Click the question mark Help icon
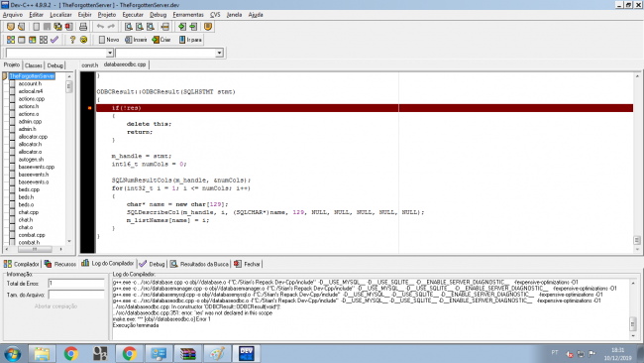Image resolution: width=644 pixels, height=363 pixels. pyautogui.click(x=72, y=40)
